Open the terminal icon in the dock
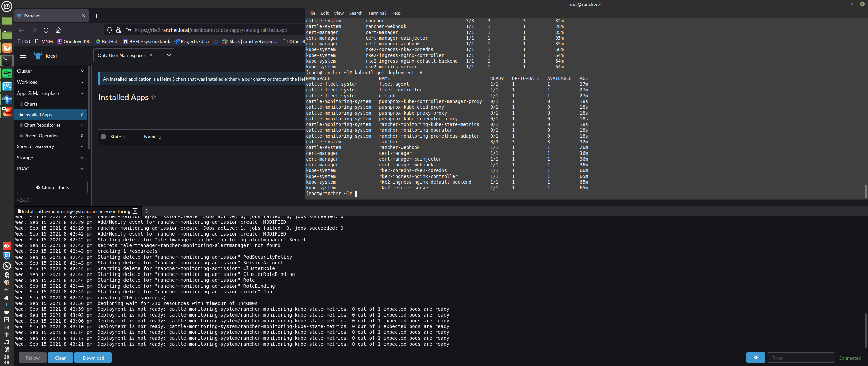This screenshot has height=366, width=868. (7, 60)
